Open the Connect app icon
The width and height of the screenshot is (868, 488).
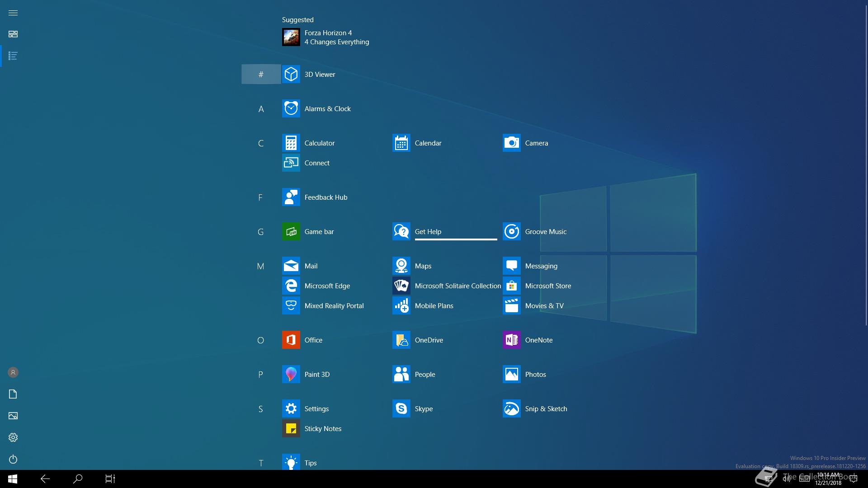(x=291, y=163)
